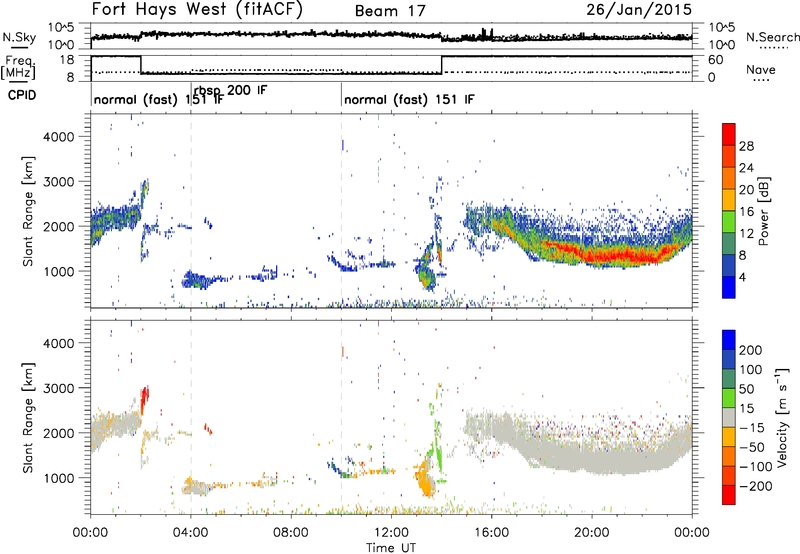Click the 'Velocity [m s-1]' colorbar label
Image resolution: width=800 pixels, height=554 pixels.
[782, 417]
